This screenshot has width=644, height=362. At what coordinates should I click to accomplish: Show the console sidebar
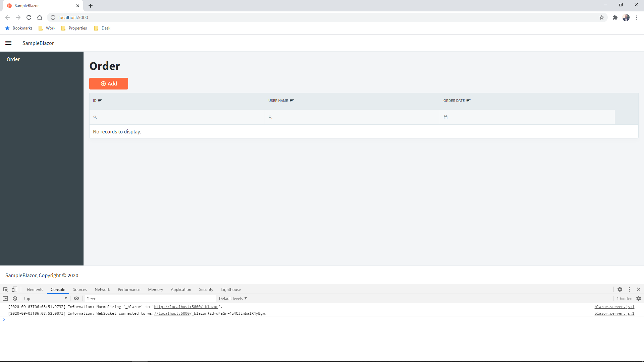click(x=5, y=299)
